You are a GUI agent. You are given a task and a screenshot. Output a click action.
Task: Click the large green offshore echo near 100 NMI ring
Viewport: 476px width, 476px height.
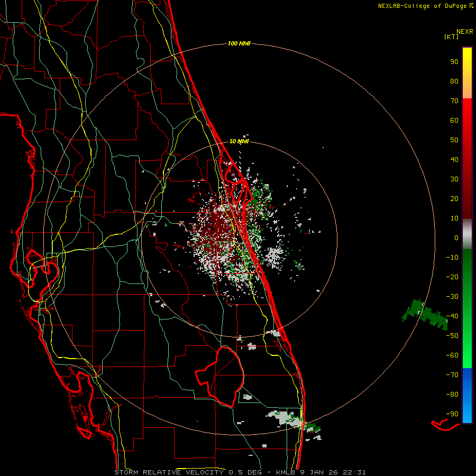pyautogui.click(x=425, y=315)
